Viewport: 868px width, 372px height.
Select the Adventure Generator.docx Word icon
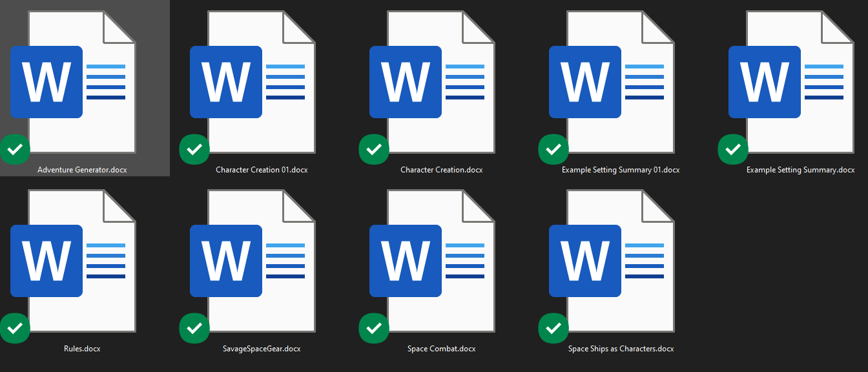point(73,82)
